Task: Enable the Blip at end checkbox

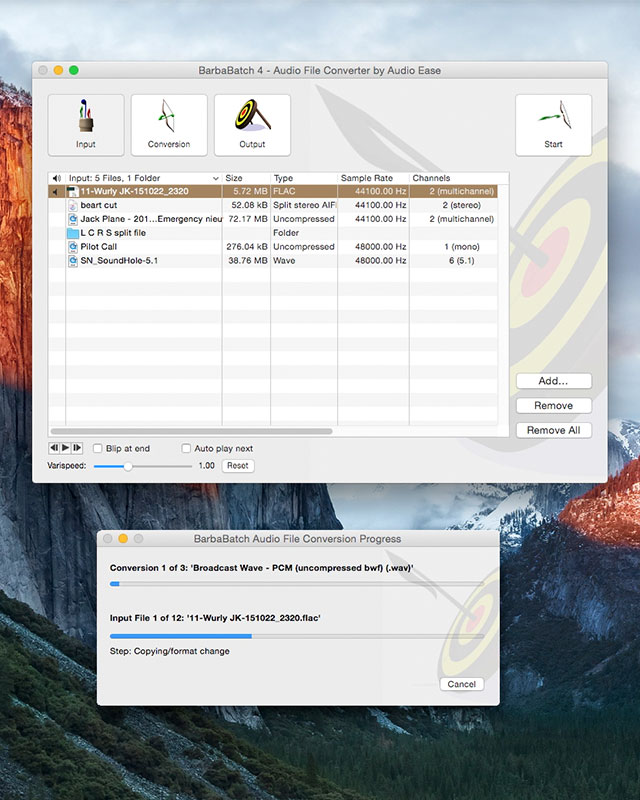Action: tap(97, 448)
